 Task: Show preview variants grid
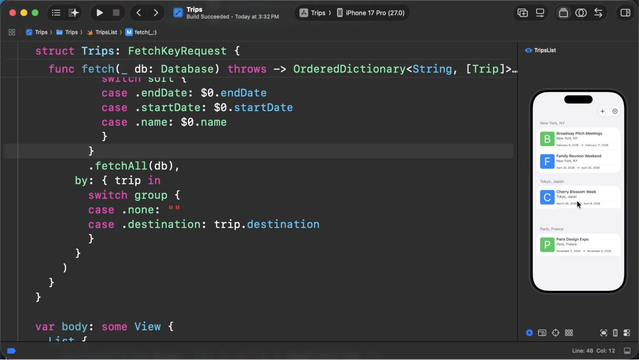[569, 333]
